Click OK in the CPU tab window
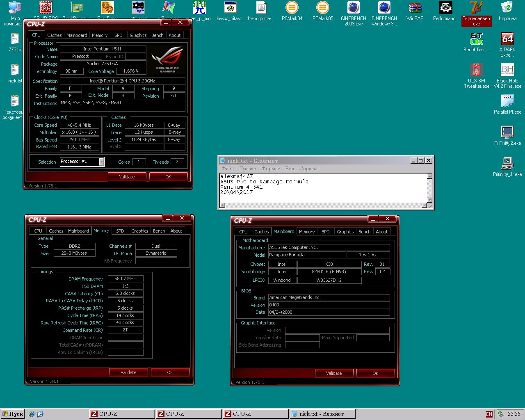 coord(168,177)
